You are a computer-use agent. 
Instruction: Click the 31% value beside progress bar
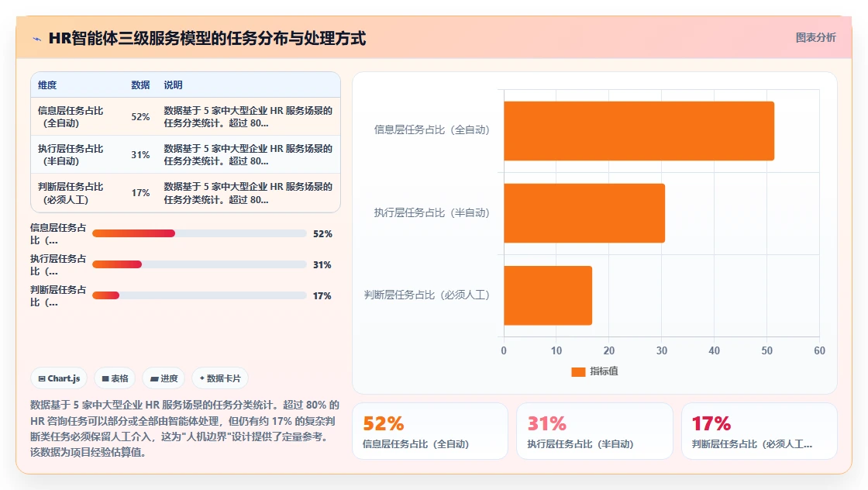(x=322, y=264)
